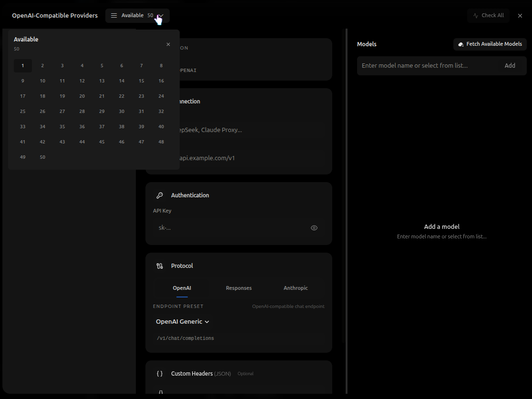The height and width of the screenshot is (399, 532).
Task: Click the Add model button
Action: (510, 66)
